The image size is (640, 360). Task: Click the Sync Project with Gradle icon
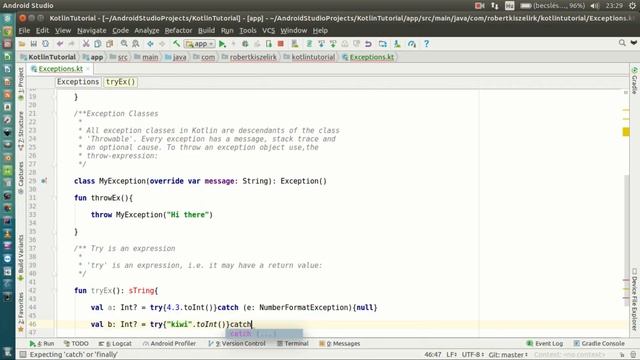pos(309,44)
